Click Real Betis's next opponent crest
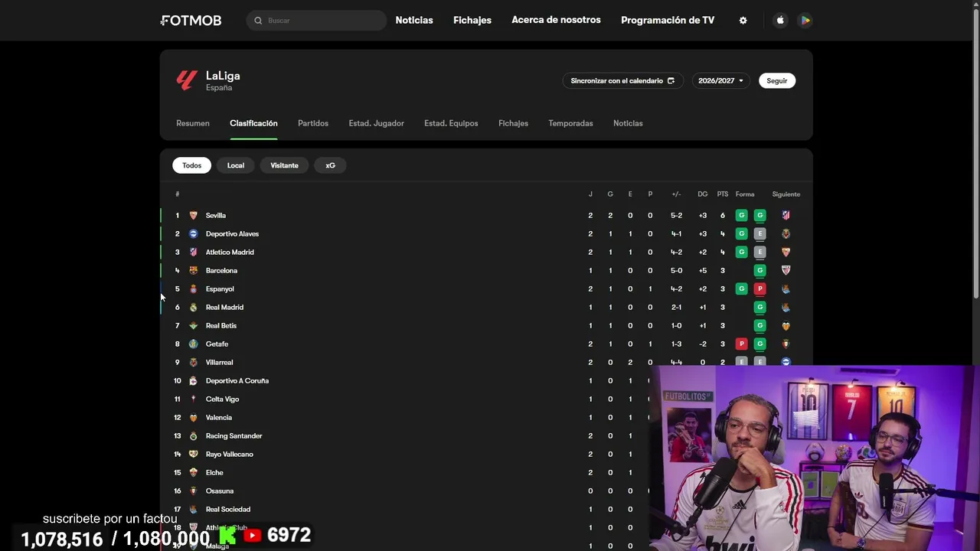Viewport: 980px width, 551px height. pos(786,325)
